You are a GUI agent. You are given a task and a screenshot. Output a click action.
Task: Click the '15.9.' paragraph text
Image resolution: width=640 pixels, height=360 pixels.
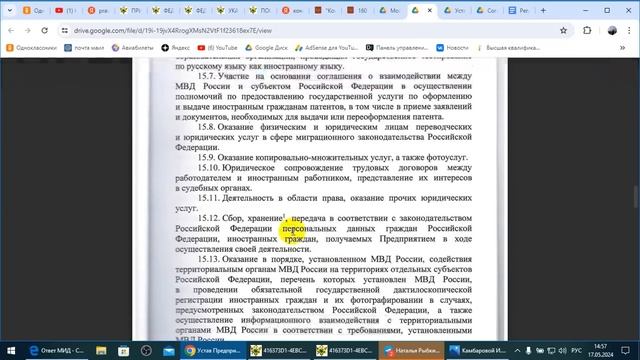pos(333,158)
